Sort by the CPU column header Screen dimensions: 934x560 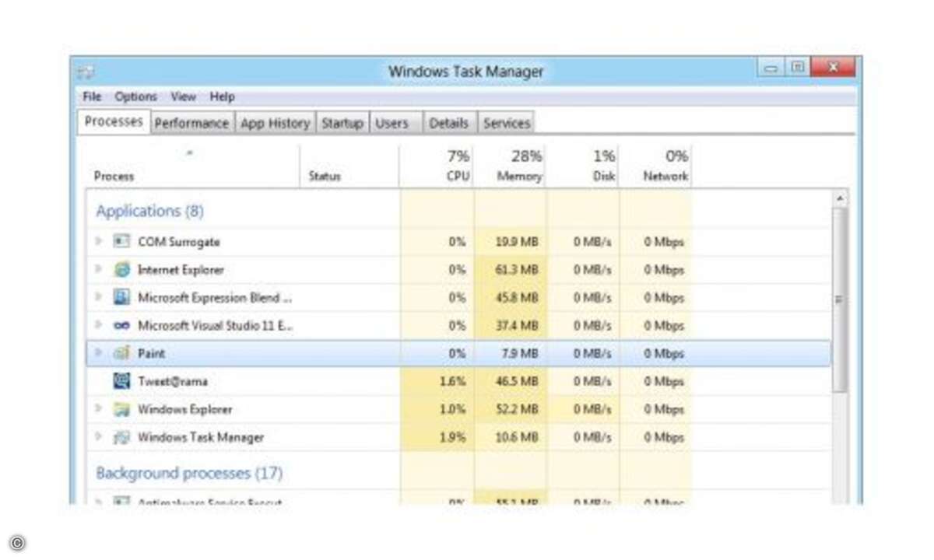[458, 177]
